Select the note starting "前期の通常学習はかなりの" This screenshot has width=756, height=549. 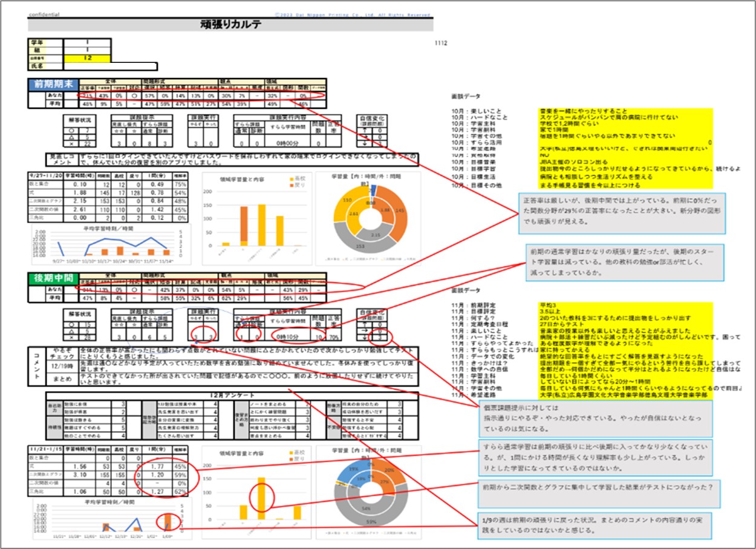tap(625, 261)
